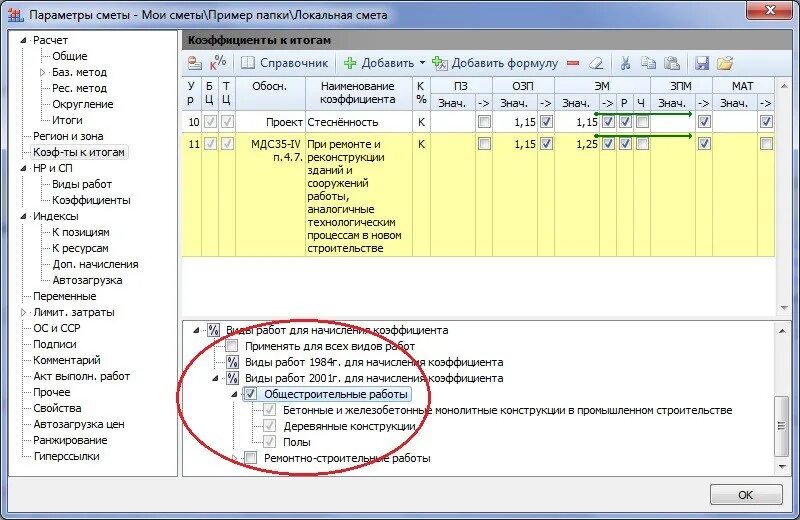800x520 pixels.
Task: Open the Округление section
Action: 83,104
